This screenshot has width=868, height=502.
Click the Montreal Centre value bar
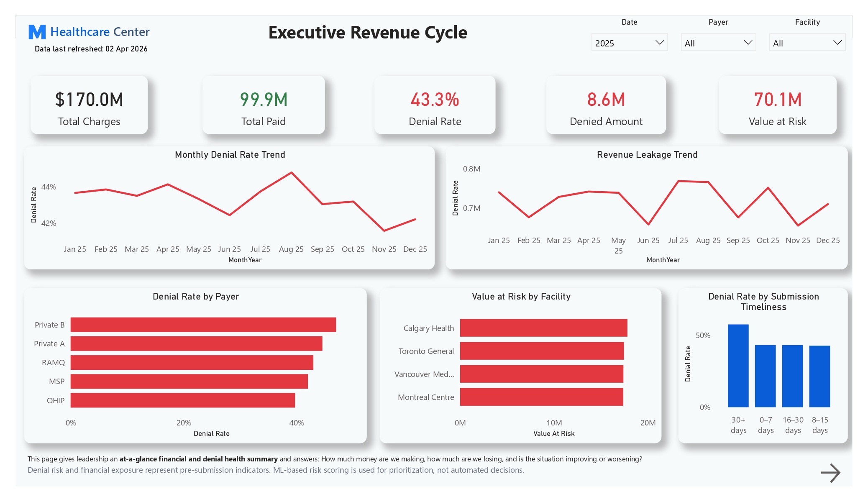542,397
